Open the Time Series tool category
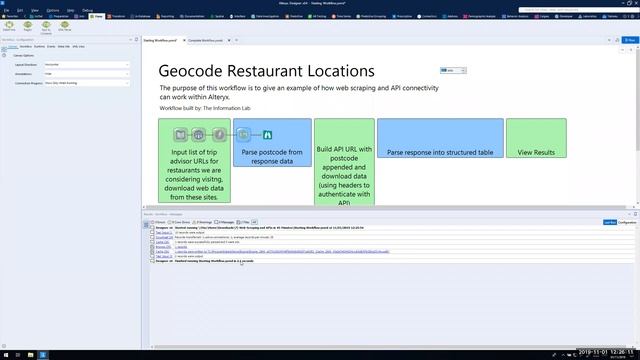Screen dimensions: 640x360 pyautogui.click(x=341, y=16)
